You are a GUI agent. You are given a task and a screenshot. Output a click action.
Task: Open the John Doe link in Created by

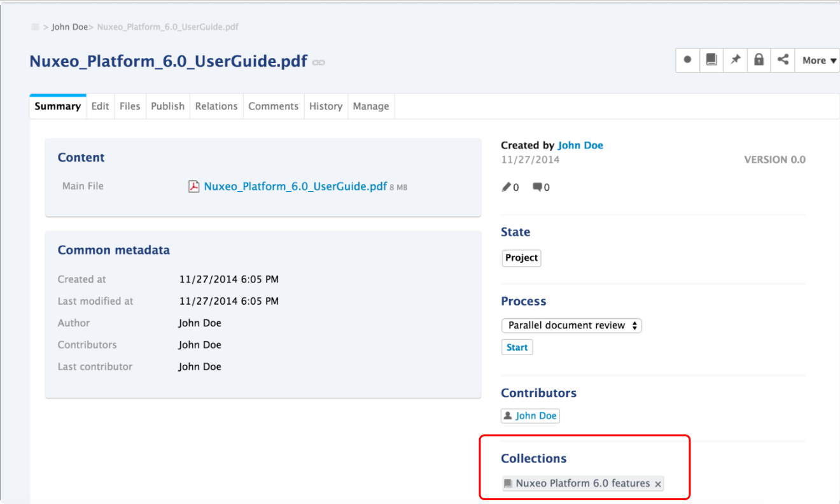(580, 145)
